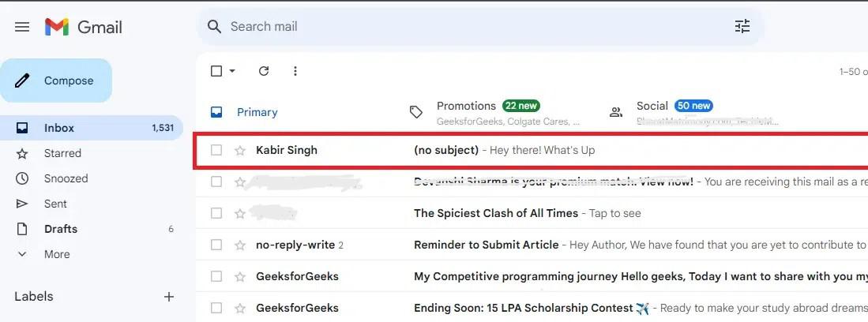868x322 pixels.
Task: Open the main menu hamburger icon
Action: click(22, 27)
